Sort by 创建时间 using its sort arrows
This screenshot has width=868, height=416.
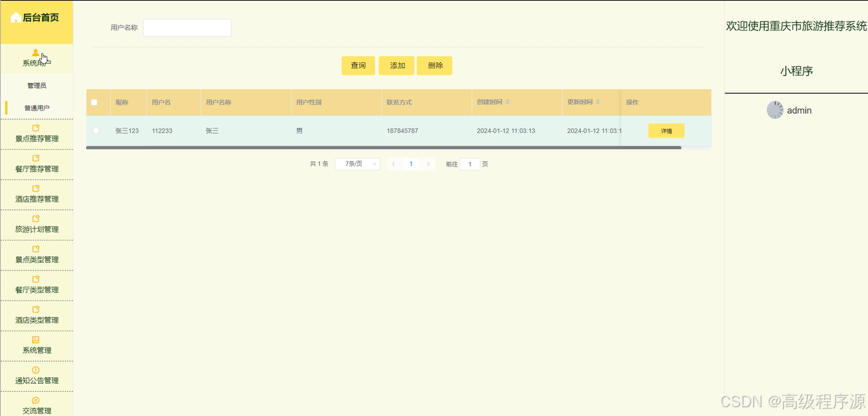(508, 102)
